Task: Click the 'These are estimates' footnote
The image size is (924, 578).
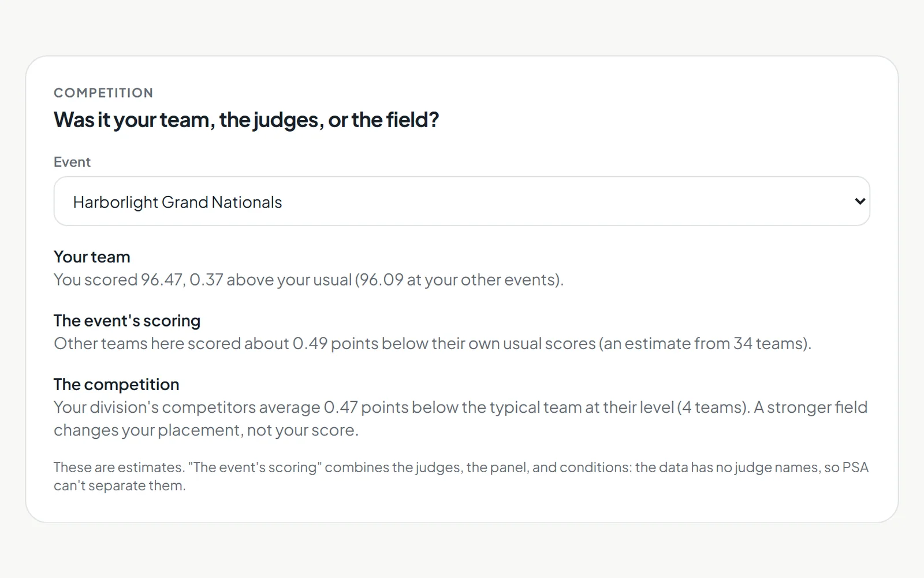Action: (x=461, y=476)
